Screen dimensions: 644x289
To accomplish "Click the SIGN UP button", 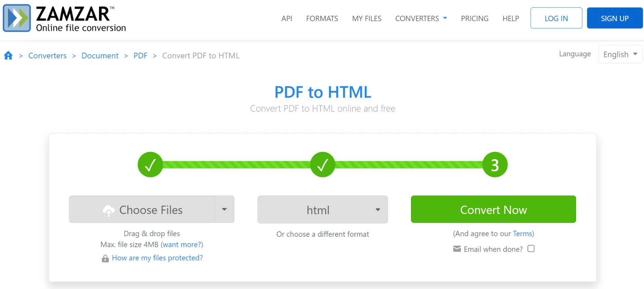I will pos(615,18).
